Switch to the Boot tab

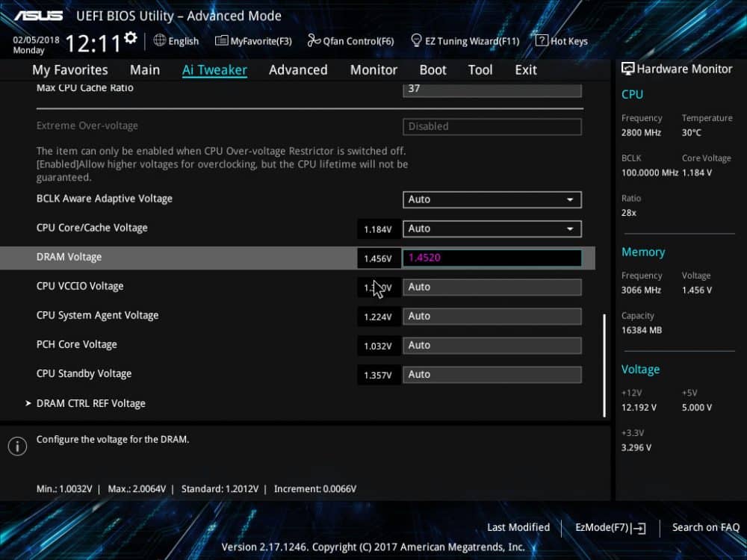(433, 70)
